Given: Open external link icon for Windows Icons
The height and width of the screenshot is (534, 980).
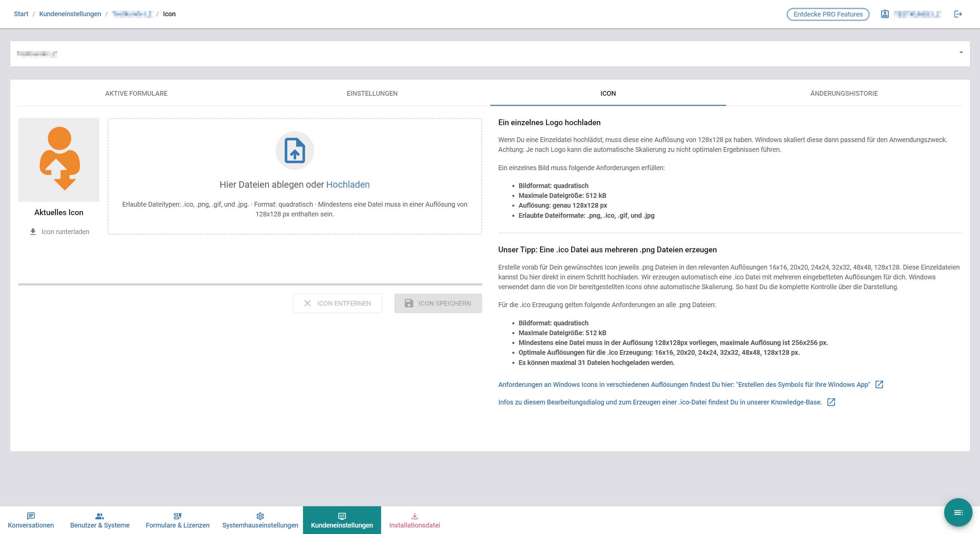Looking at the screenshot, I should (879, 385).
